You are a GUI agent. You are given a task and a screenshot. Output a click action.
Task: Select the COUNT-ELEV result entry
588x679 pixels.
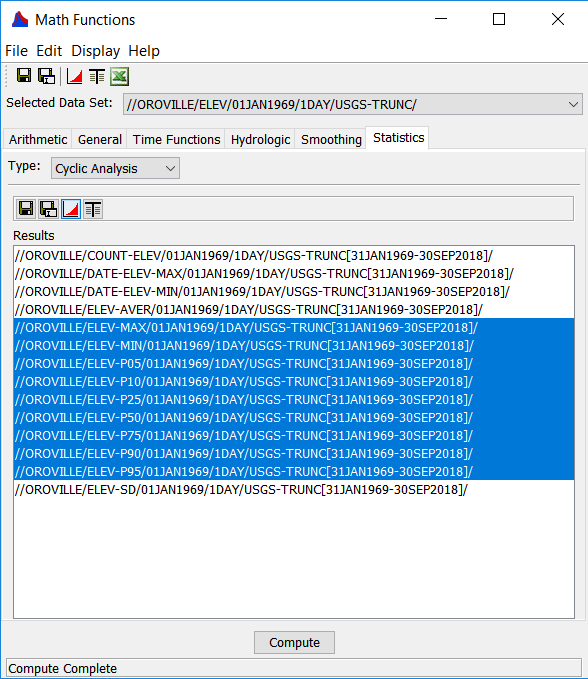tap(294, 255)
